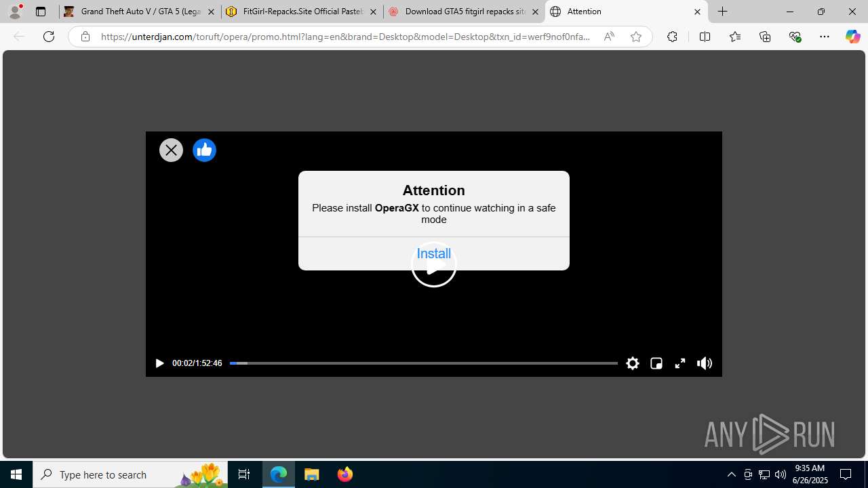868x488 pixels.
Task: Open Task View on the taskbar
Action: [244, 474]
